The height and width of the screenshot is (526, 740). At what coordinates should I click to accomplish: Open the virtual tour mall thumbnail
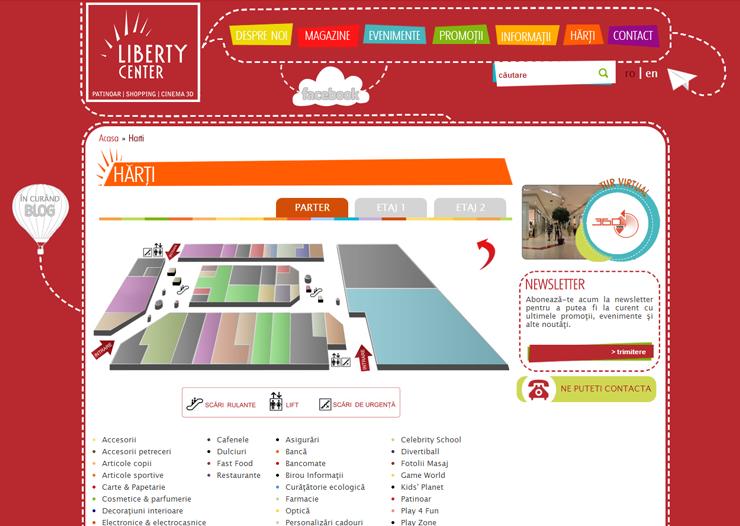(x=552, y=222)
